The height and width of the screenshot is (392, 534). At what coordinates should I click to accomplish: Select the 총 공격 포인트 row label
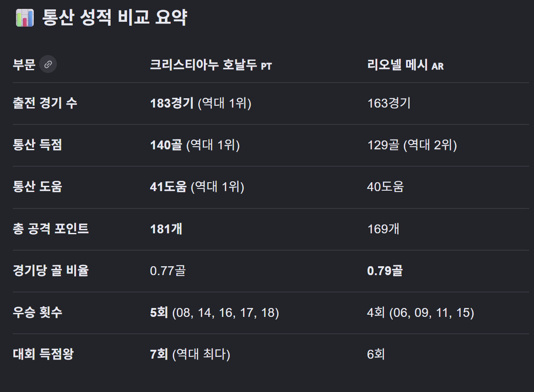[x=51, y=229]
